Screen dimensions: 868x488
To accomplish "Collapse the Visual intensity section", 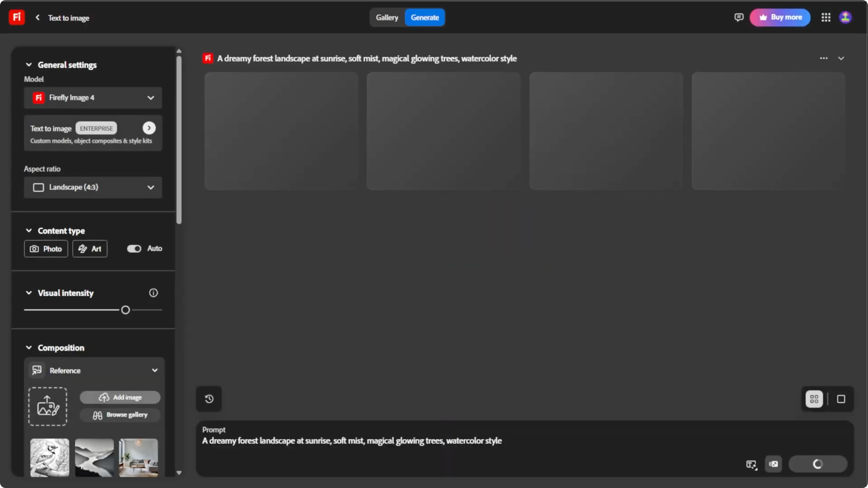I will [x=29, y=293].
